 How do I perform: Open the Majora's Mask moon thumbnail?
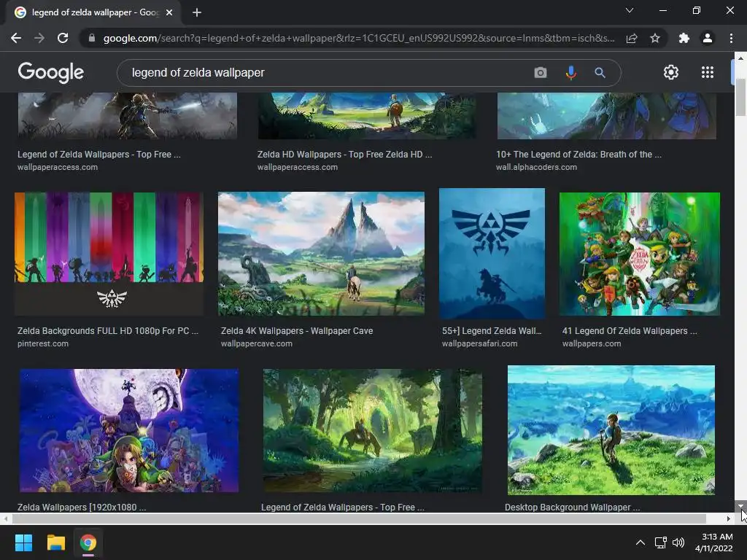[128, 430]
